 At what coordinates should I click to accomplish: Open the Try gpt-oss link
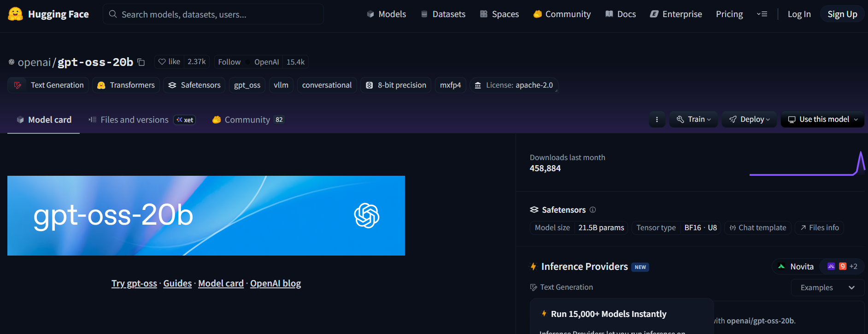[134, 283]
